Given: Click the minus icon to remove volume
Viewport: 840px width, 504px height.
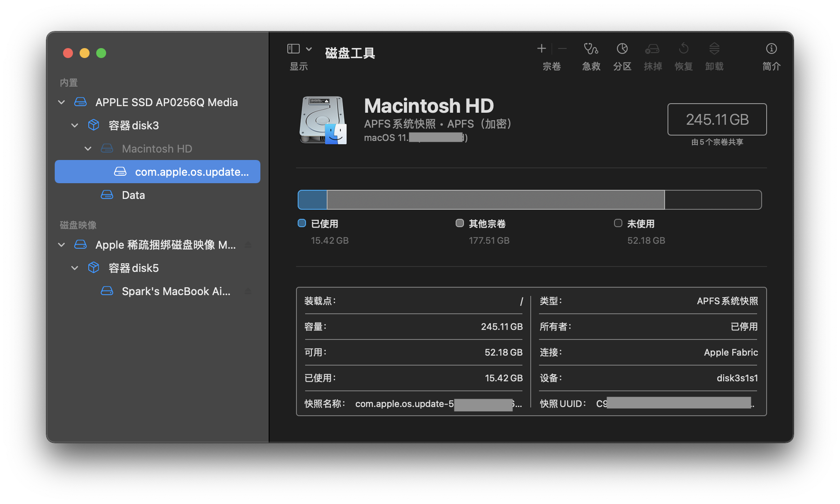Looking at the screenshot, I should [562, 49].
